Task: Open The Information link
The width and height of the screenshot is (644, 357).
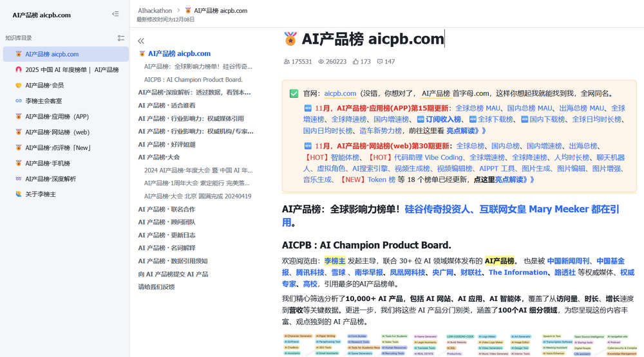Action: [518, 273]
